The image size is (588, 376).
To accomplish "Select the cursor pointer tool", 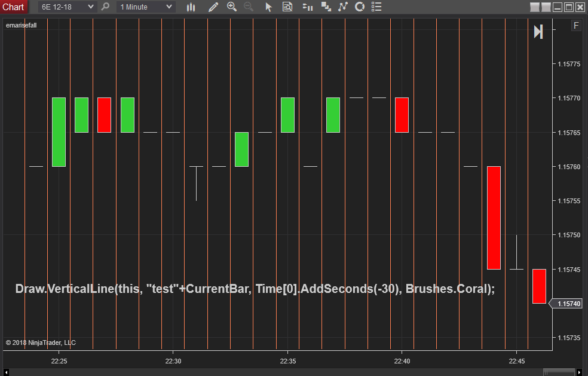I will point(268,7).
